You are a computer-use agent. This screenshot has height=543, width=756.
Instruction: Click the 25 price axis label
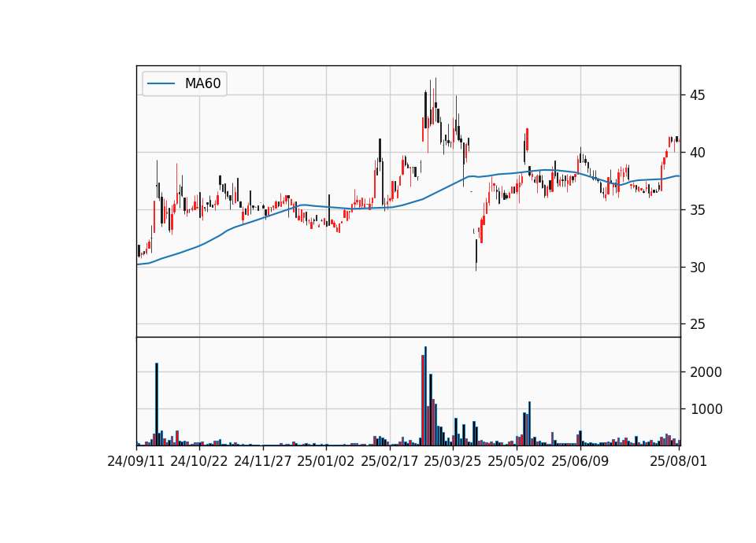tap(697, 325)
